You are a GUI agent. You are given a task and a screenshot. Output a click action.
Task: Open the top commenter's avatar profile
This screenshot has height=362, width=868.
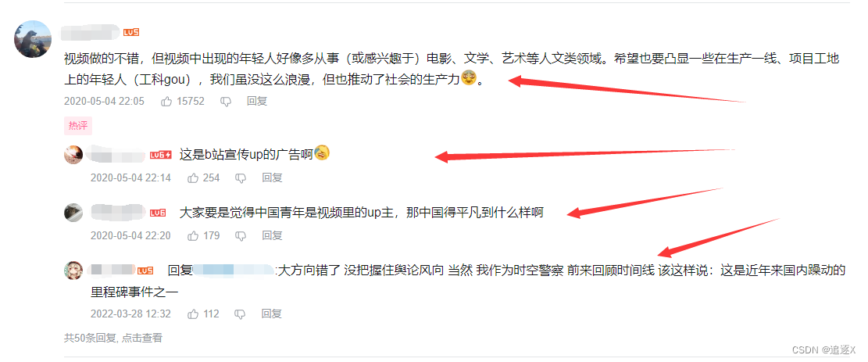coord(33,39)
